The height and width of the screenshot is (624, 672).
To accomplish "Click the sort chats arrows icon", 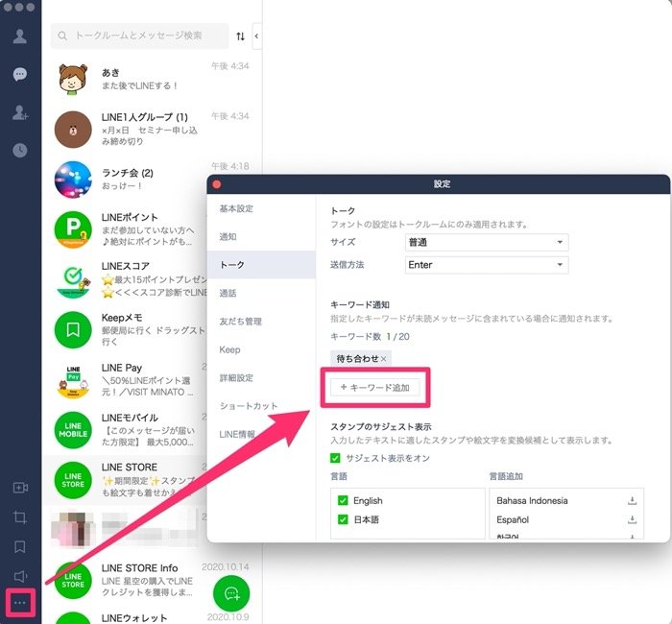I will [240, 36].
